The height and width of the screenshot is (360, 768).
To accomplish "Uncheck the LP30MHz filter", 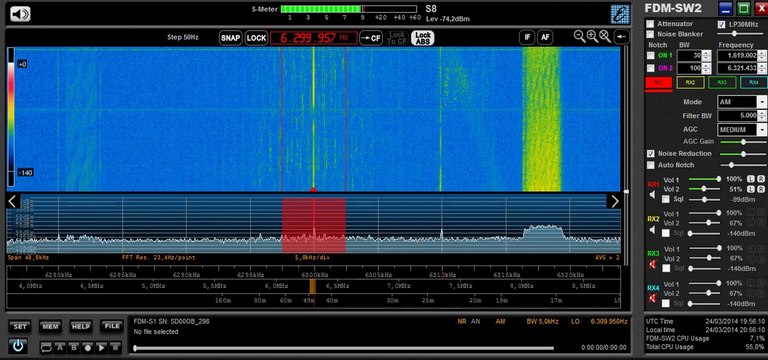I will click(x=721, y=24).
